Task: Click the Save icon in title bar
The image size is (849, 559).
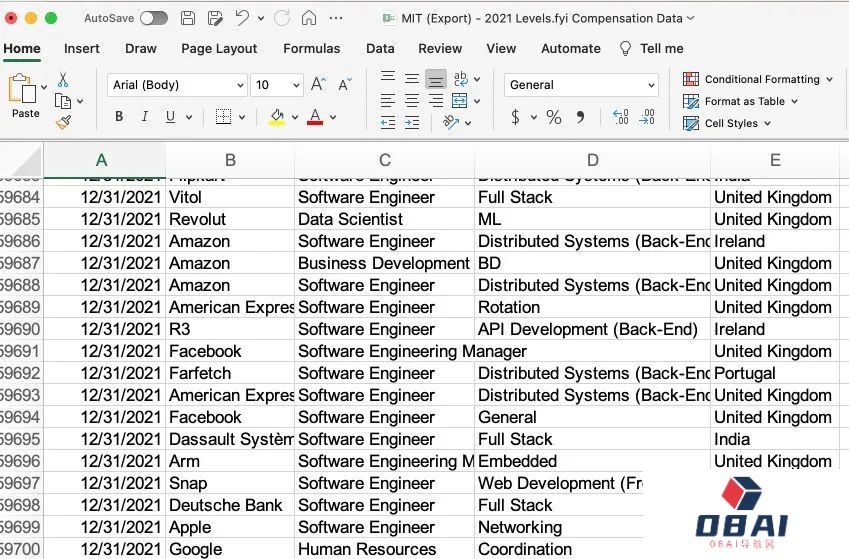Action: pos(187,18)
